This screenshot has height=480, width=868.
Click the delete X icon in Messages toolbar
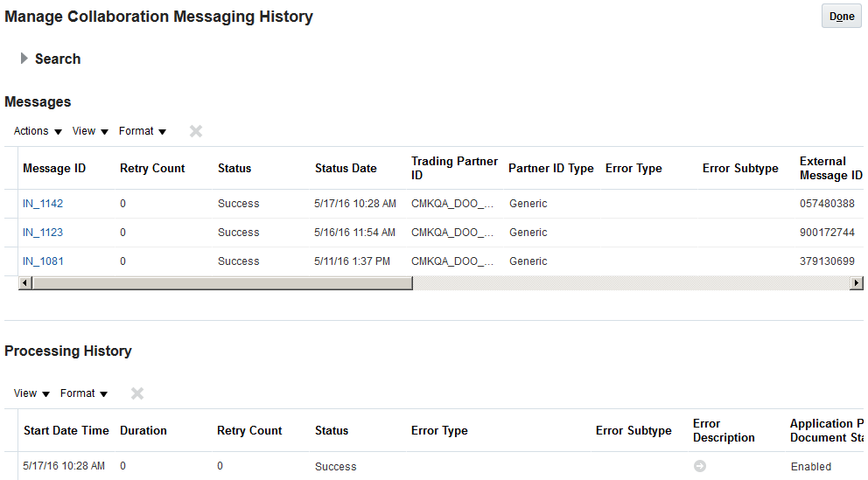pos(196,131)
